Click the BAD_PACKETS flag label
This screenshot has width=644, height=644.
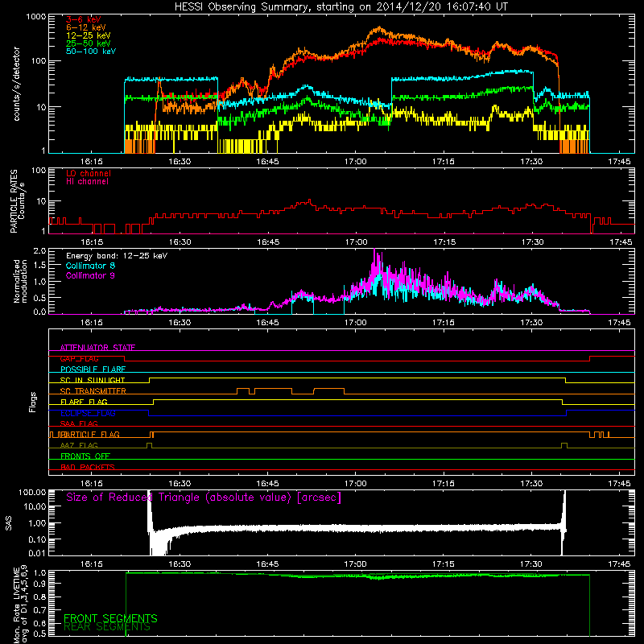88,467
